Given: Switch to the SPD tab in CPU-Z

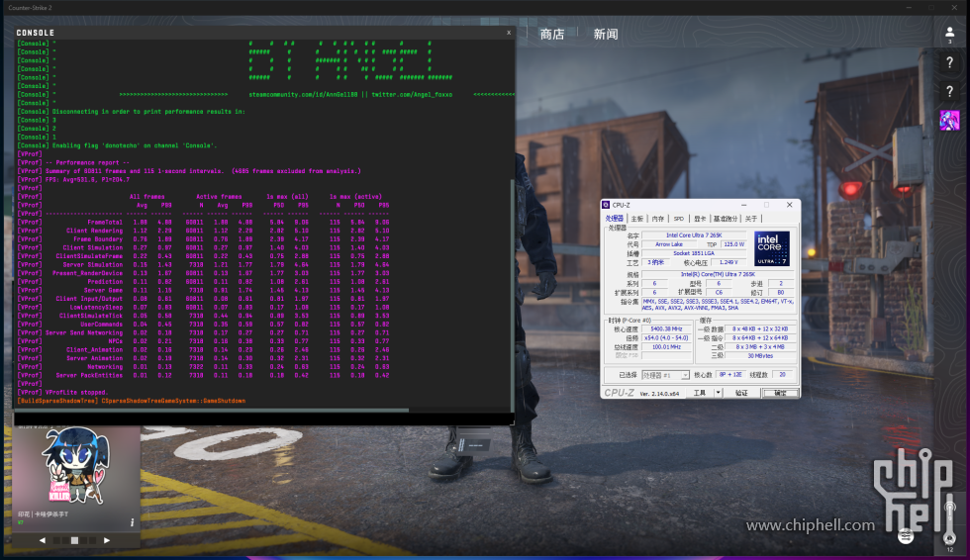Looking at the screenshot, I should [679, 219].
